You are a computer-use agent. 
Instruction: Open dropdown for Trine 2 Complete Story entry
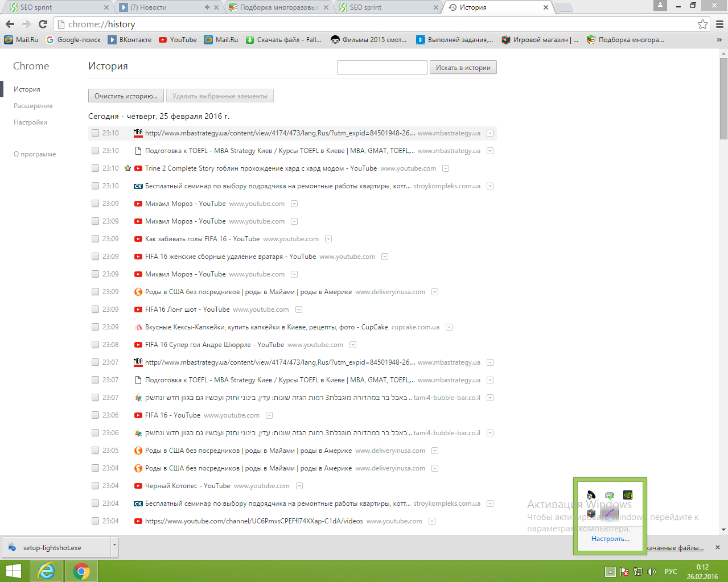(446, 168)
